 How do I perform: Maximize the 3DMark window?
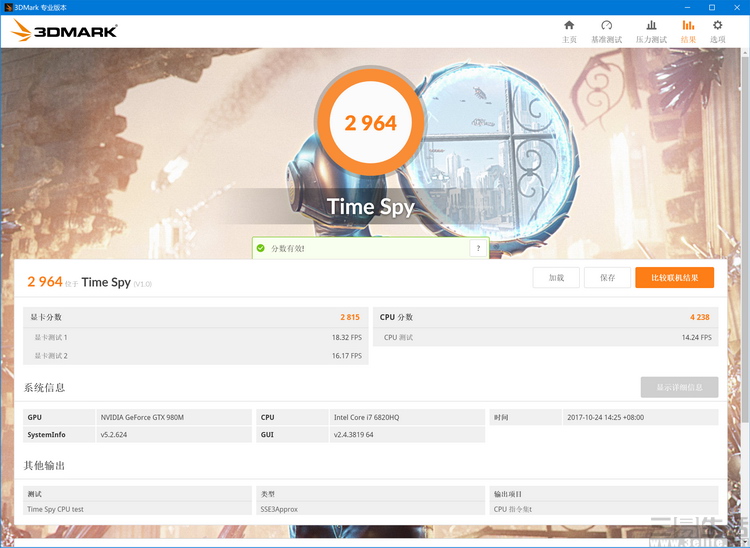[712, 7]
